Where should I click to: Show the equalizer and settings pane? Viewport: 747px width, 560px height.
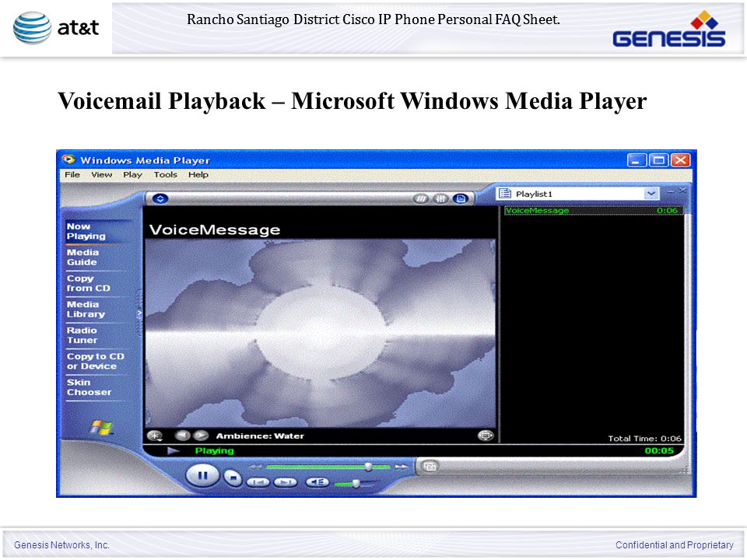440,198
